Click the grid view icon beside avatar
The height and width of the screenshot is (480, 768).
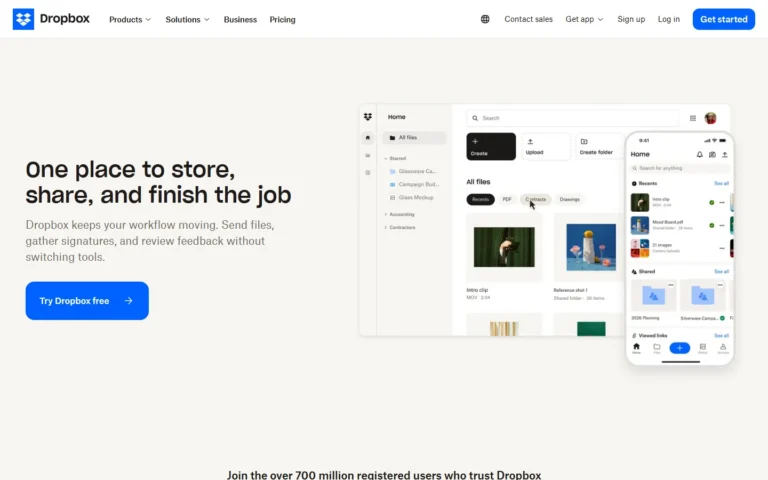tap(693, 118)
